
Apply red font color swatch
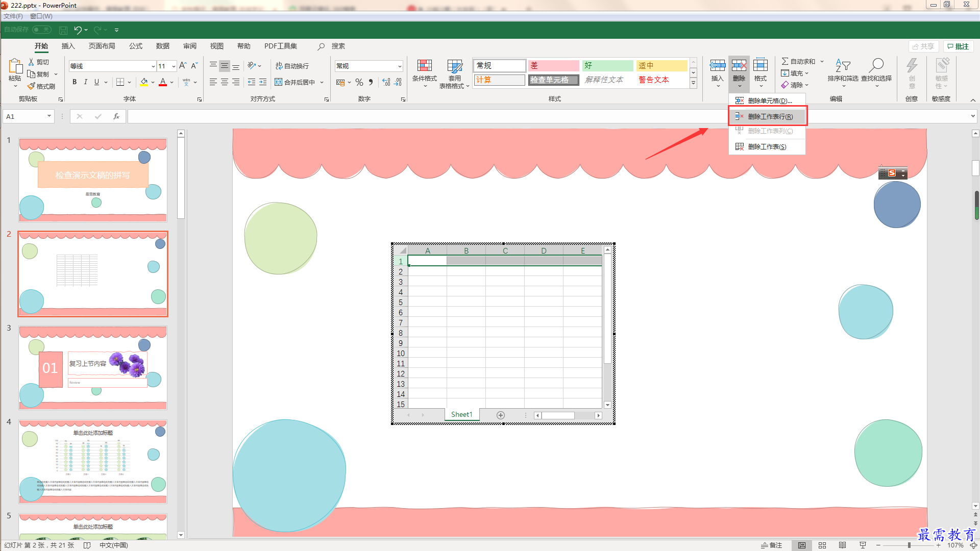pos(163,82)
